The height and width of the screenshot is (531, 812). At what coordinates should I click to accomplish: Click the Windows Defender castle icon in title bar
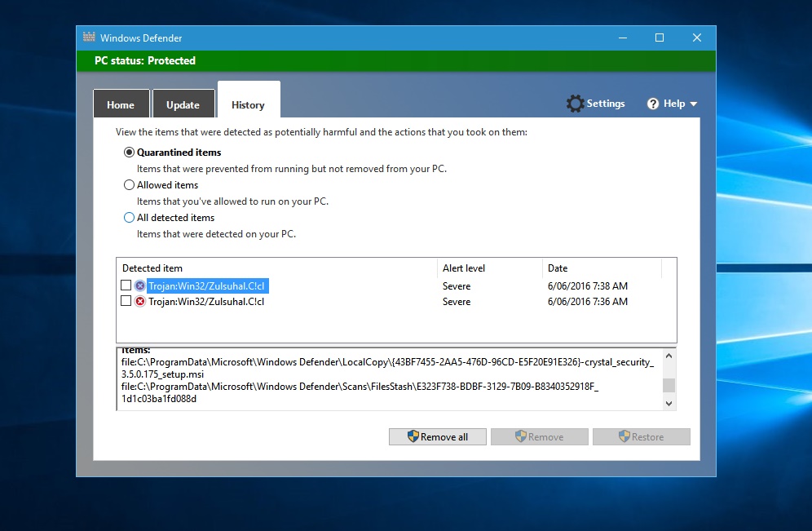point(89,37)
